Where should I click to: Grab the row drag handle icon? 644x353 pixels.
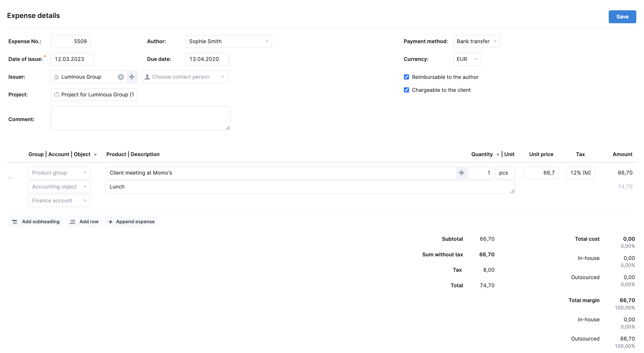(10, 178)
